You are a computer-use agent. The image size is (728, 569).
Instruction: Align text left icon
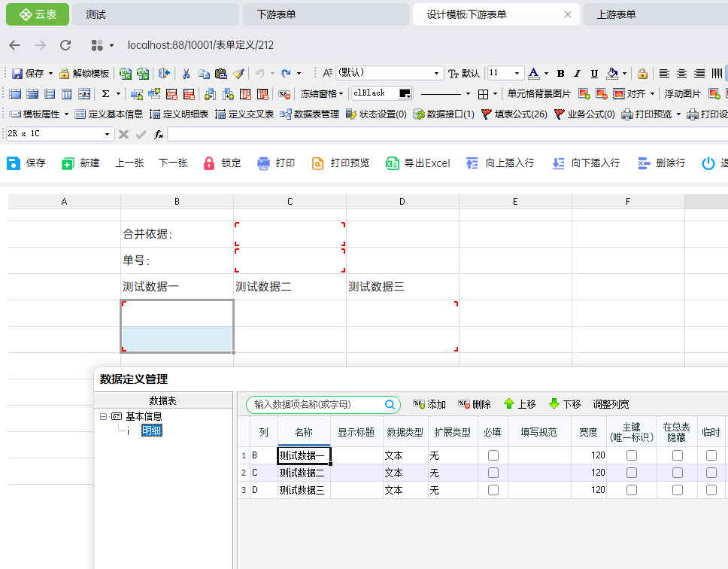tap(664, 74)
